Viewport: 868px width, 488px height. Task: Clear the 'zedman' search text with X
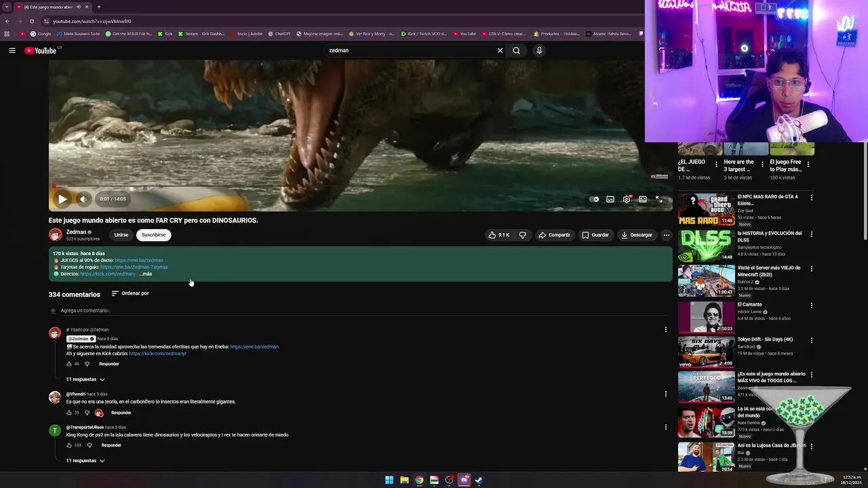[x=500, y=50]
